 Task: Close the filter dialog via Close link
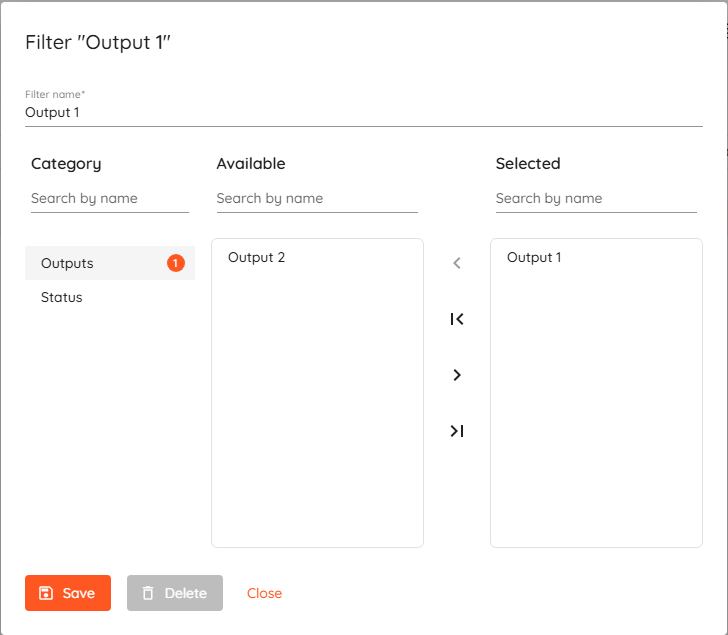pyautogui.click(x=265, y=593)
